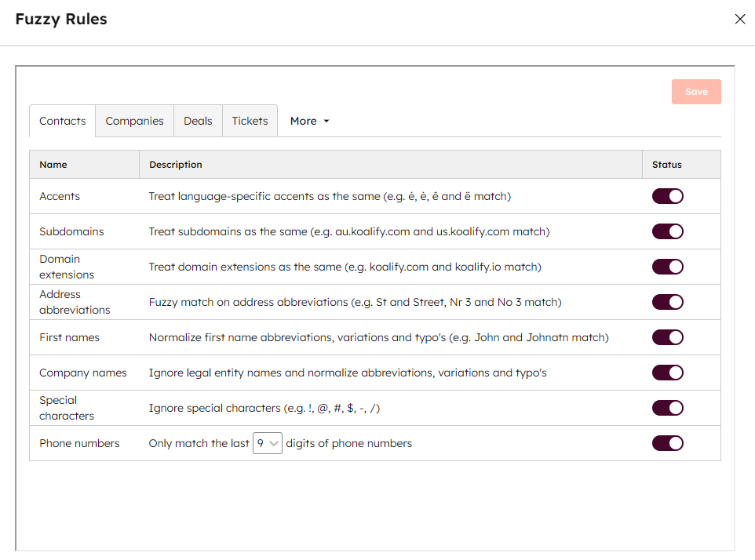The width and height of the screenshot is (755, 560).
Task: Select the Deals tab
Action: pyautogui.click(x=198, y=121)
